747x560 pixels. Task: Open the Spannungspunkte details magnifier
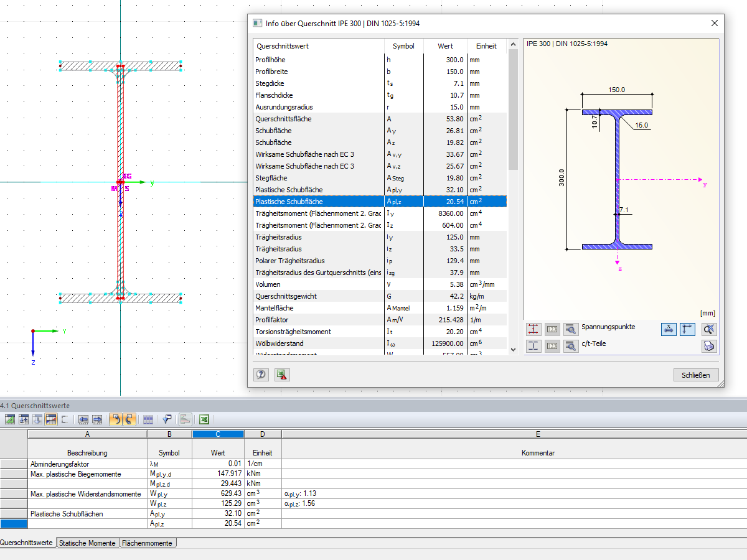571,330
